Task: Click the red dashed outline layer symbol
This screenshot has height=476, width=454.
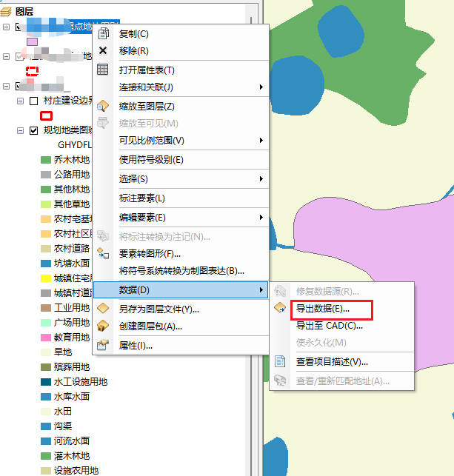Action: click(32, 71)
